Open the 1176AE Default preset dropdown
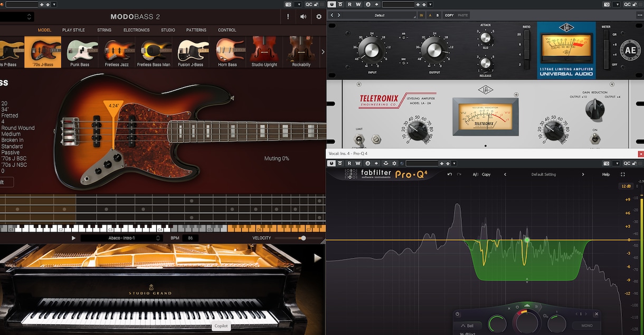 [380, 15]
